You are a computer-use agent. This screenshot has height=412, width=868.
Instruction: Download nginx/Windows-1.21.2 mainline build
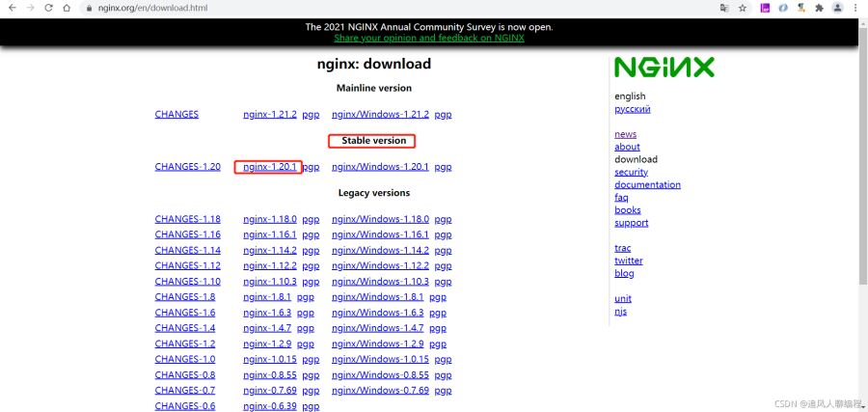coord(380,115)
